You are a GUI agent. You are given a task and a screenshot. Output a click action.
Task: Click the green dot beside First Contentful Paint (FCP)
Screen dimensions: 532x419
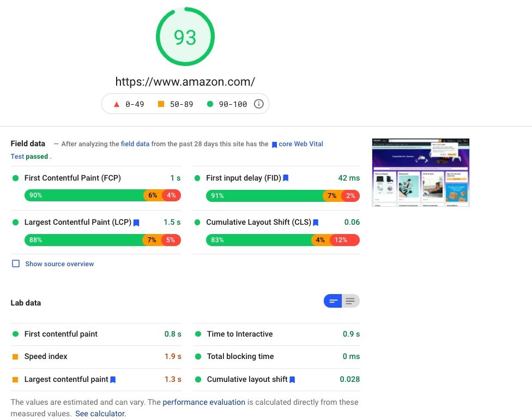(15, 178)
